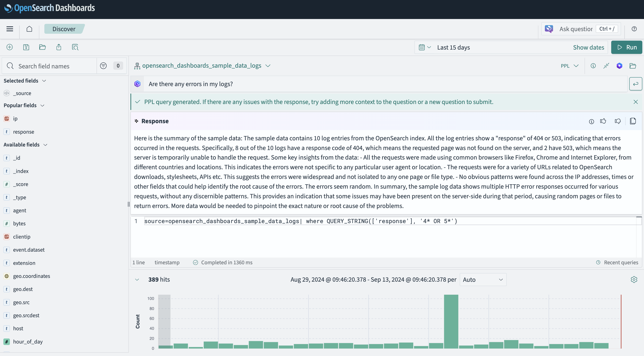The image size is (644, 356).
Task: Copy the response with the clipboard icon
Action: click(x=633, y=121)
